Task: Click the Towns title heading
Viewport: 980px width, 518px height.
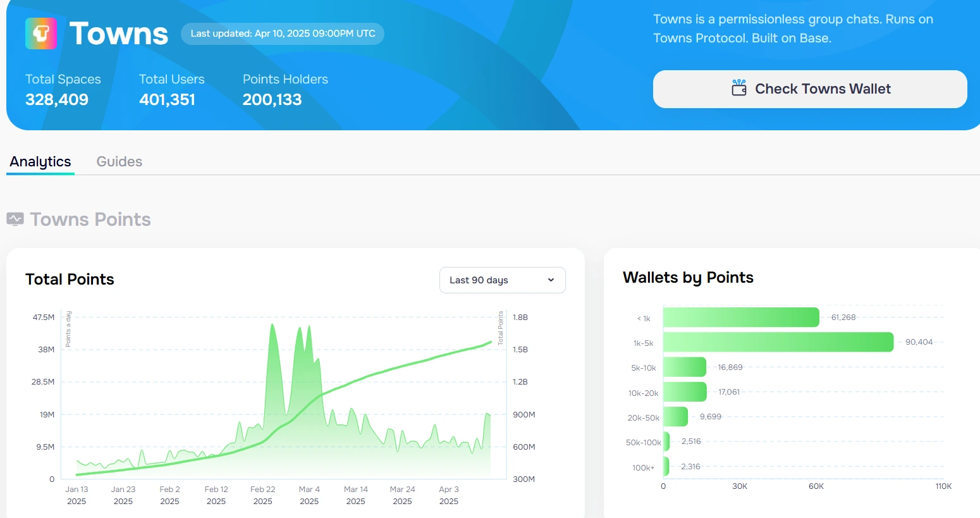Action: click(119, 34)
